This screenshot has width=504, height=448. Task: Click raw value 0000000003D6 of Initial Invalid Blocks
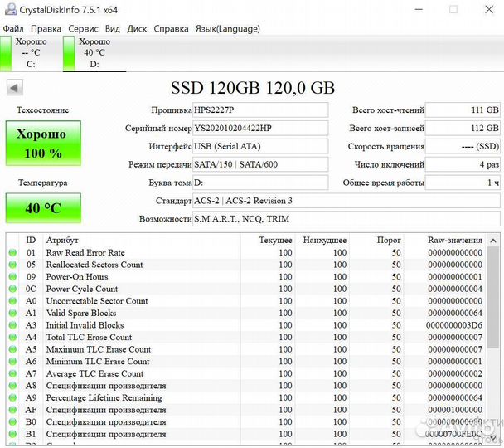pos(454,325)
